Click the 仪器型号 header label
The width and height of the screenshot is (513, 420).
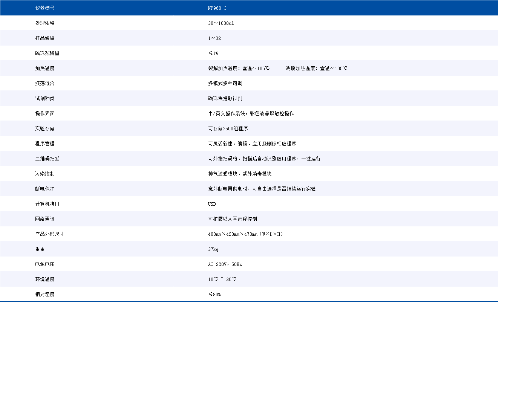pyautogui.click(x=45, y=8)
